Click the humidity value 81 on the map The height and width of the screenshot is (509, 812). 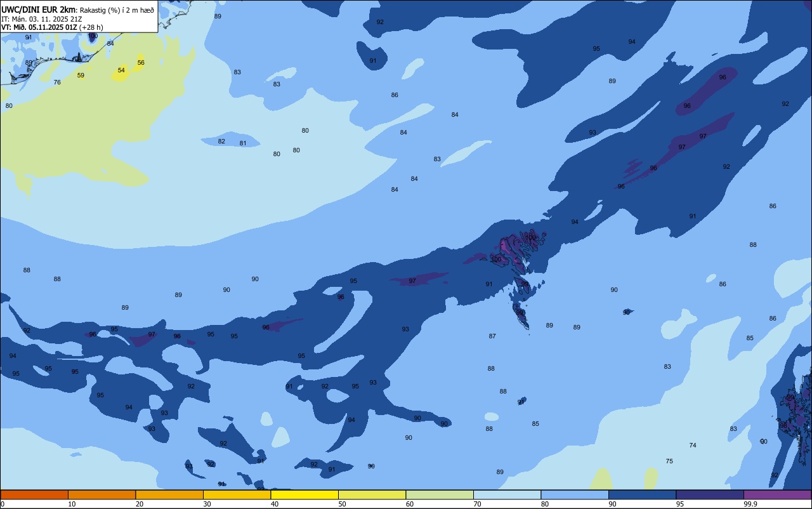coord(243,143)
